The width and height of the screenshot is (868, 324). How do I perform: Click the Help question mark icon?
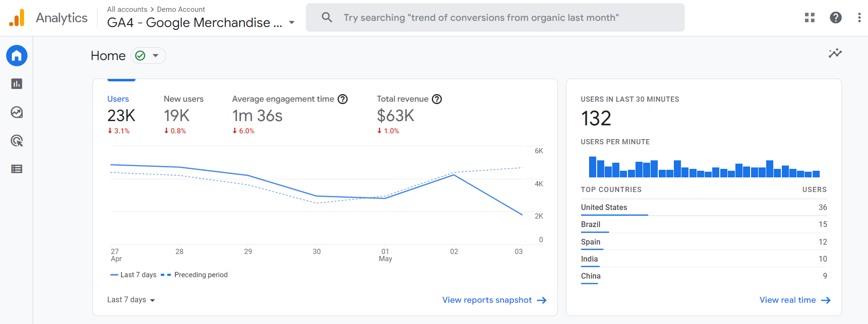coord(835,18)
